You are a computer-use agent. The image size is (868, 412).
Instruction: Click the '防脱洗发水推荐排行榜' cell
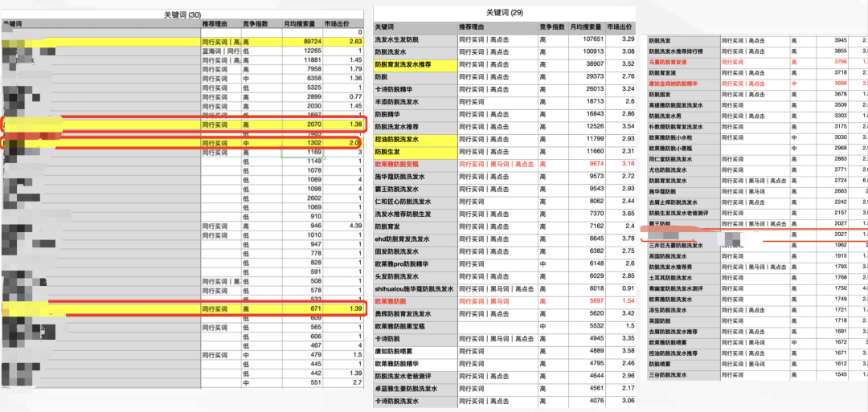pyautogui.click(x=682, y=51)
